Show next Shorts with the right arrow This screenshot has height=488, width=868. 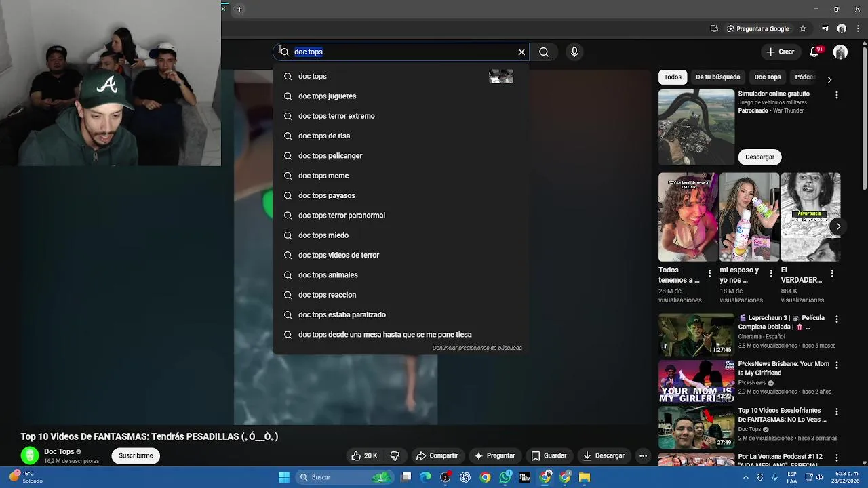838,226
